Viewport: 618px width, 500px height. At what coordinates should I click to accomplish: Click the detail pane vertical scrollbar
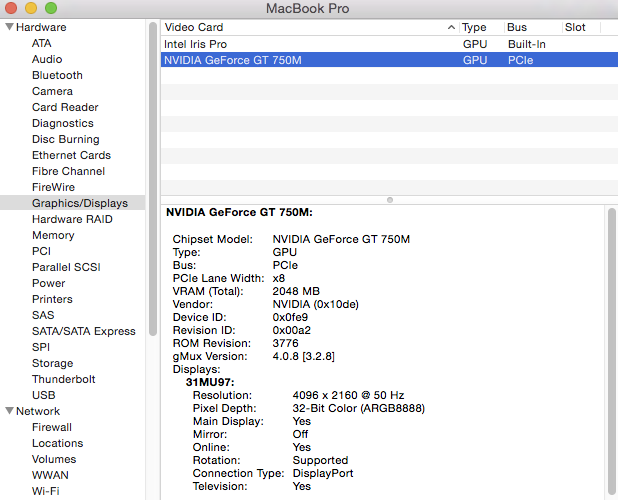tap(612, 353)
